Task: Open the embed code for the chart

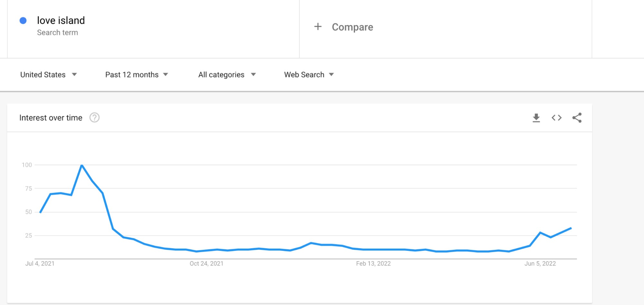Action: (x=556, y=118)
